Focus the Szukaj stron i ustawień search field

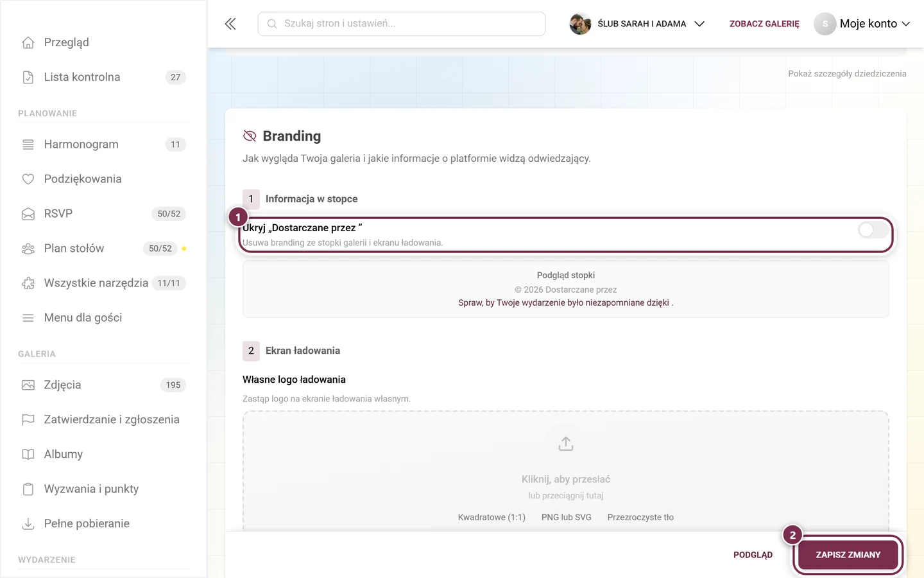[402, 24]
